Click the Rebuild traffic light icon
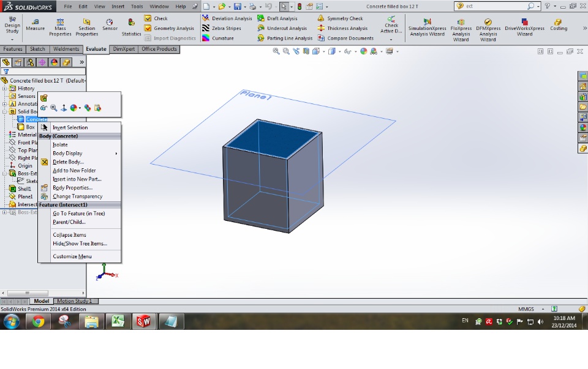The image size is (588, 369). coord(300,6)
